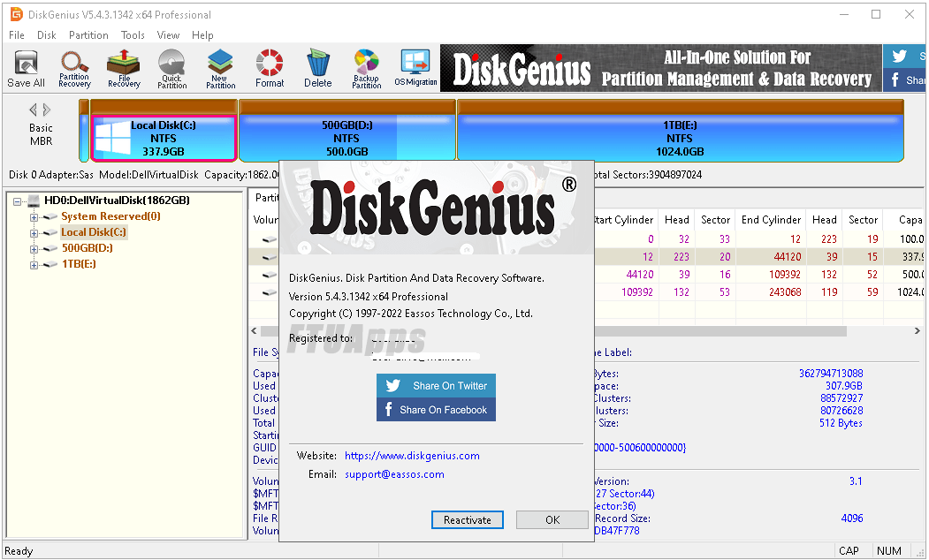Start Quick Partition tool
The width and height of the screenshot is (929, 560).
pos(171,69)
